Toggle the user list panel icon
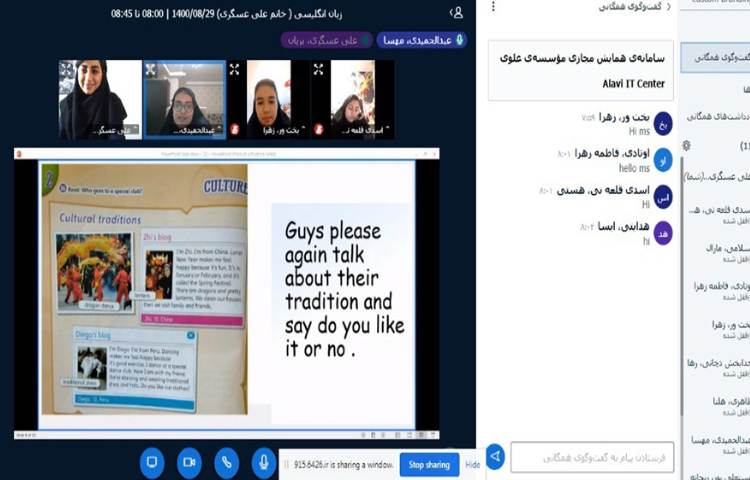The height and width of the screenshot is (480, 750). (458, 13)
